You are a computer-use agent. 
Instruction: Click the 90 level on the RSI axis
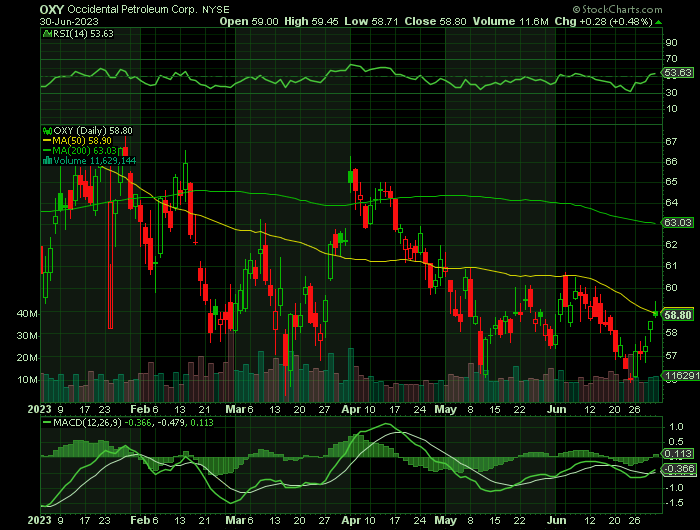(x=671, y=42)
